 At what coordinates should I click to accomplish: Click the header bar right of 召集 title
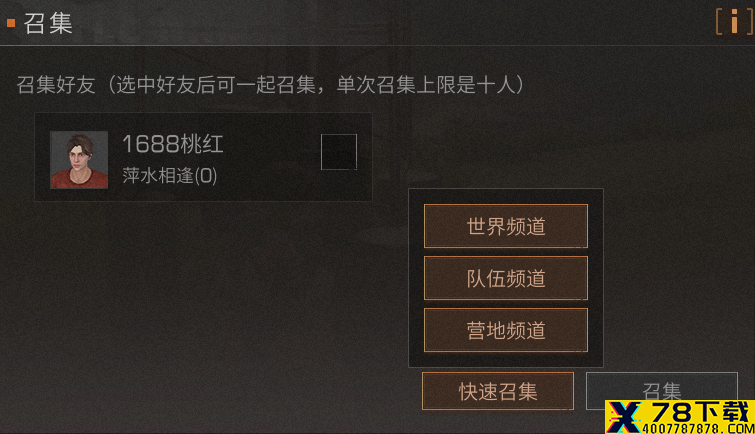[x=385, y=23]
